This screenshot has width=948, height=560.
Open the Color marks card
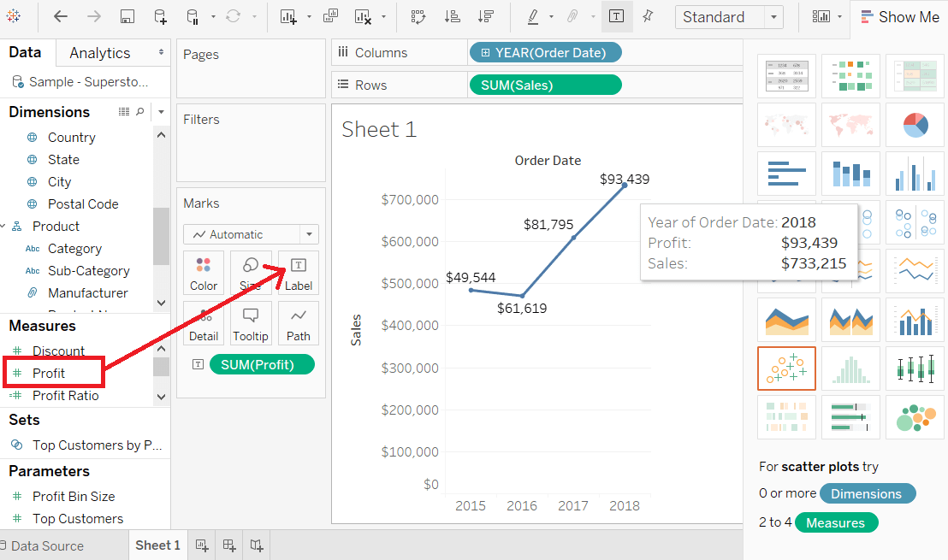pyautogui.click(x=203, y=273)
